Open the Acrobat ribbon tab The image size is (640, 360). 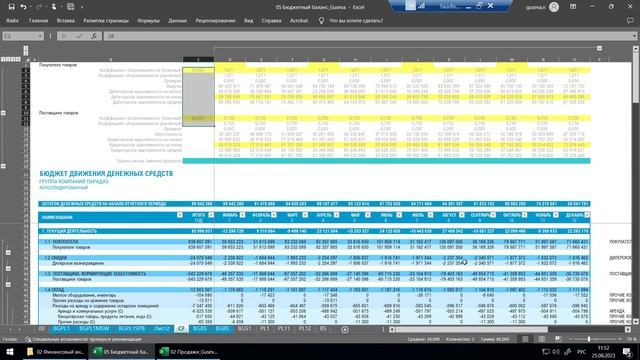pos(299,20)
